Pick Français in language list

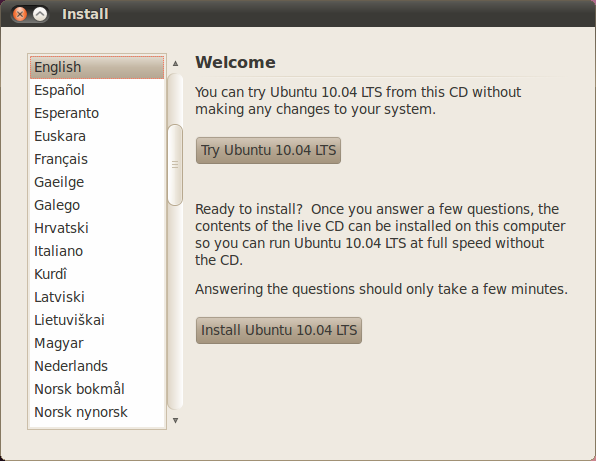click(x=97, y=159)
